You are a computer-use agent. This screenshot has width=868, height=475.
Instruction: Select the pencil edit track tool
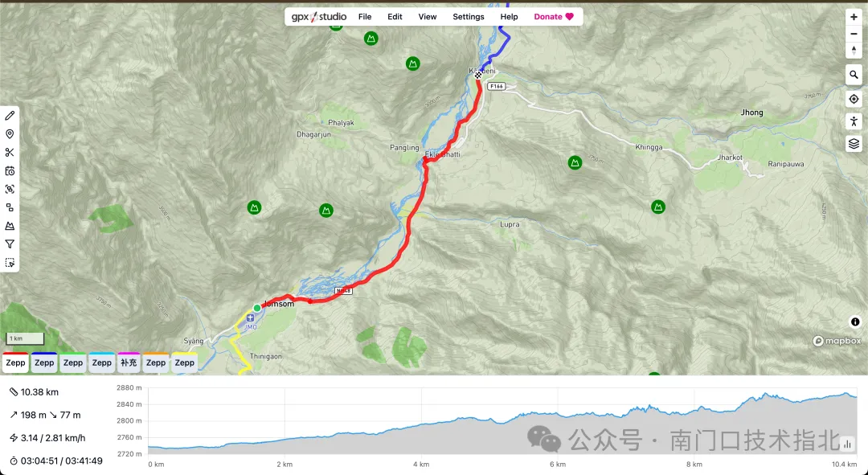coord(10,117)
